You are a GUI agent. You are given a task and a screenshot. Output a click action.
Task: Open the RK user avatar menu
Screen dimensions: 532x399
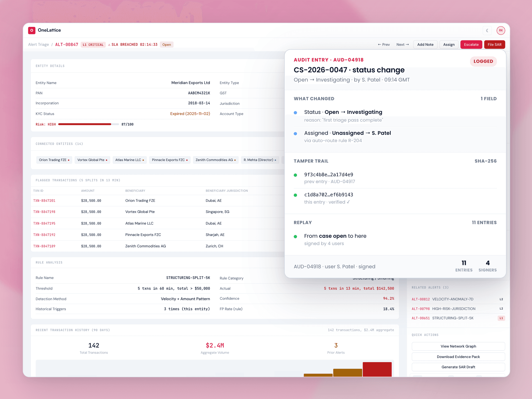pyautogui.click(x=501, y=30)
